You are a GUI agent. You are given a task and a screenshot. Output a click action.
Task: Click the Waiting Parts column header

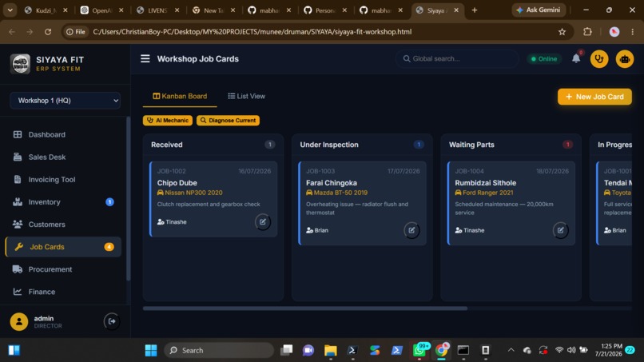[x=511, y=145]
